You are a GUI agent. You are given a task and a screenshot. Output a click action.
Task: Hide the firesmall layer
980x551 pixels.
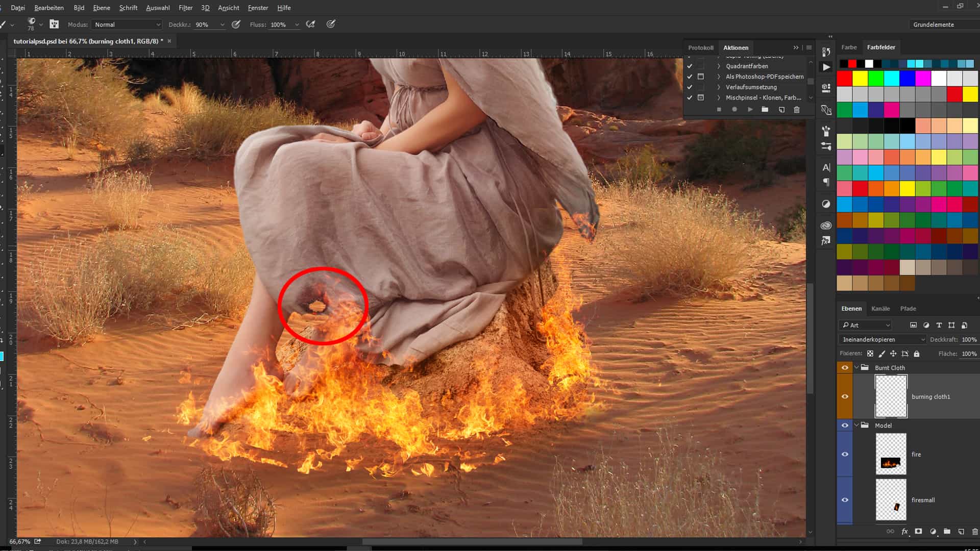845,500
